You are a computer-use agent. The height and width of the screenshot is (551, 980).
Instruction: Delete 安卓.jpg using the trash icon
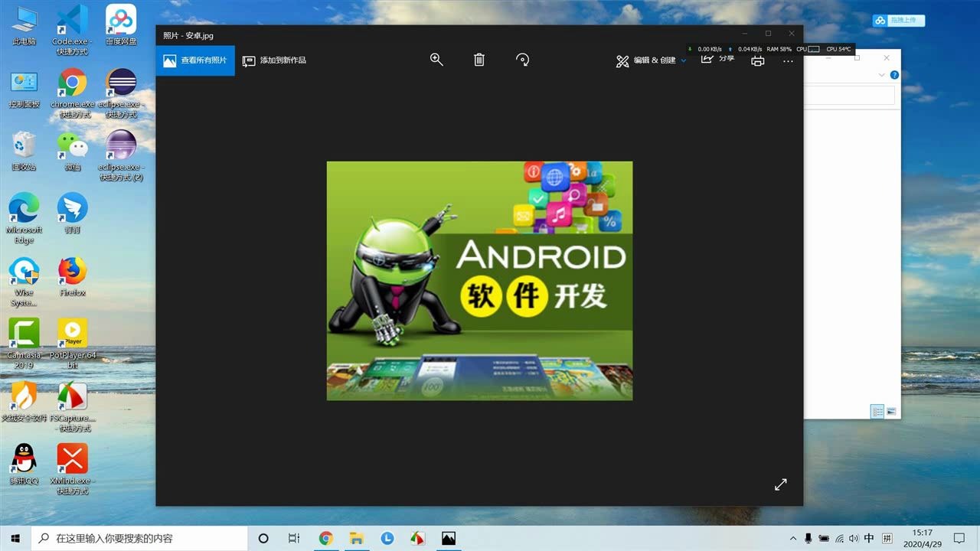tap(479, 59)
